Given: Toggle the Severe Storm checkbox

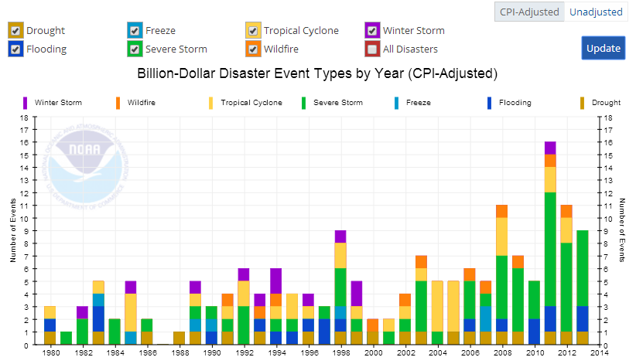Looking at the screenshot, I should (x=135, y=49).
